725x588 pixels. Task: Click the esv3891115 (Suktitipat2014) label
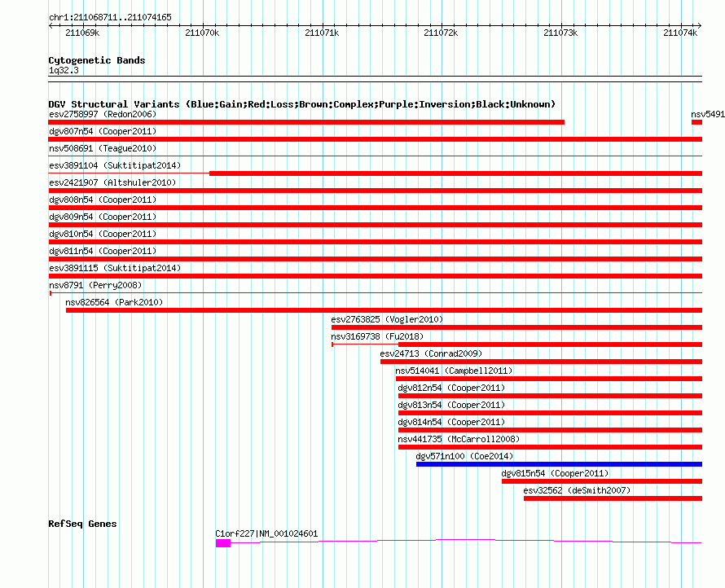115,268
